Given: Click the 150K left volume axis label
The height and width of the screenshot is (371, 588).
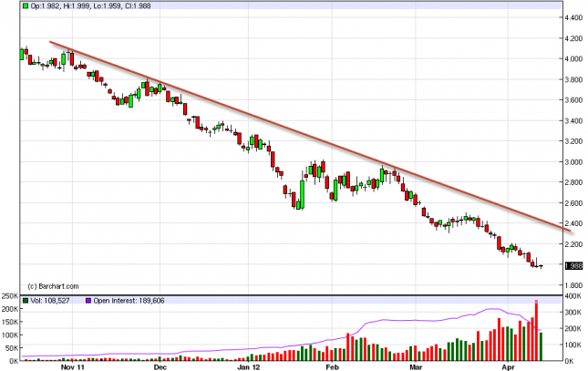Looking at the screenshot, I should (x=10, y=323).
